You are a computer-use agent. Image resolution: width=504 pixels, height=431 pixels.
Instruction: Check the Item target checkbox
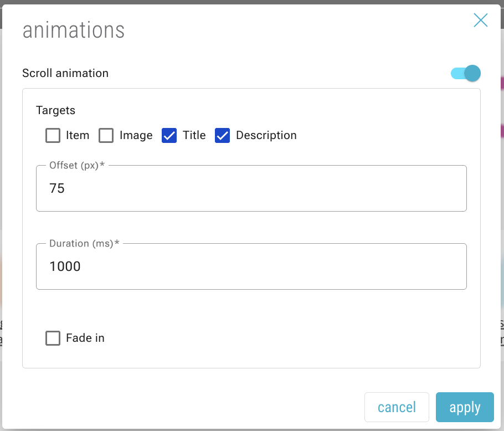(x=53, y=136)
